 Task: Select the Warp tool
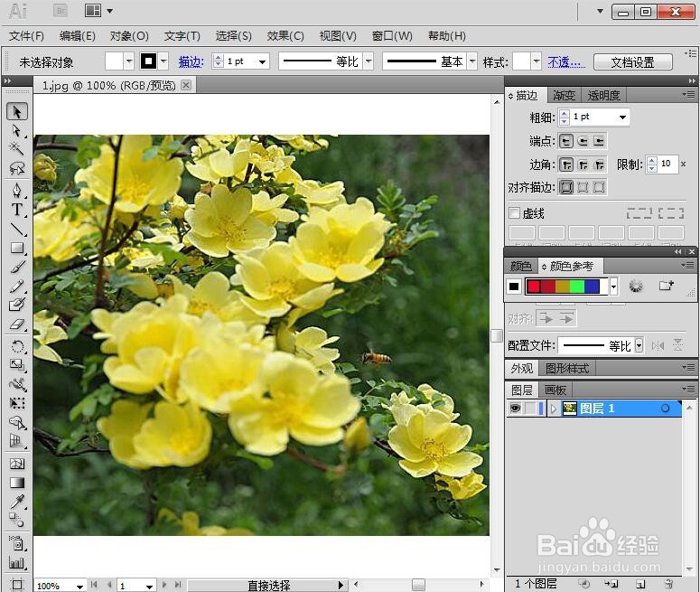17,384
